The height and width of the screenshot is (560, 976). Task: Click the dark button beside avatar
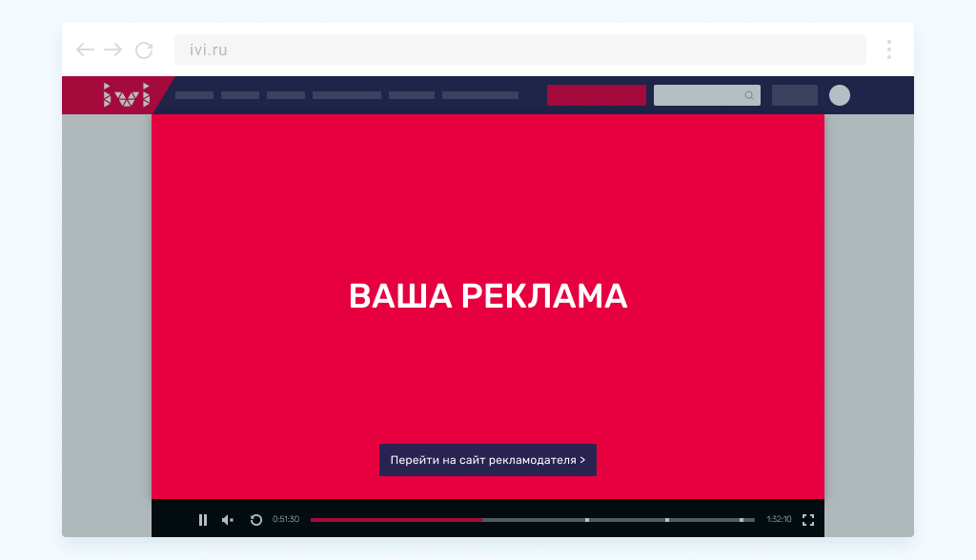coord(795,95)
